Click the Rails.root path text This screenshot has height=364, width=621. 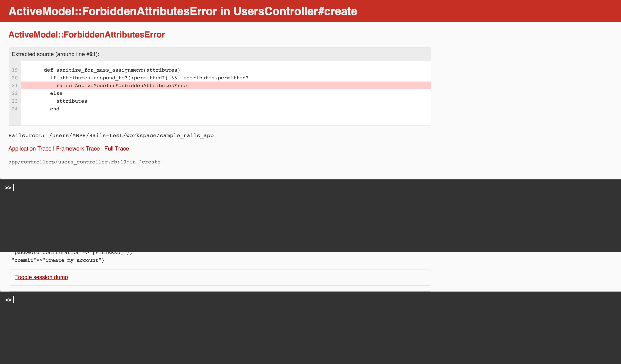(111, 136)
